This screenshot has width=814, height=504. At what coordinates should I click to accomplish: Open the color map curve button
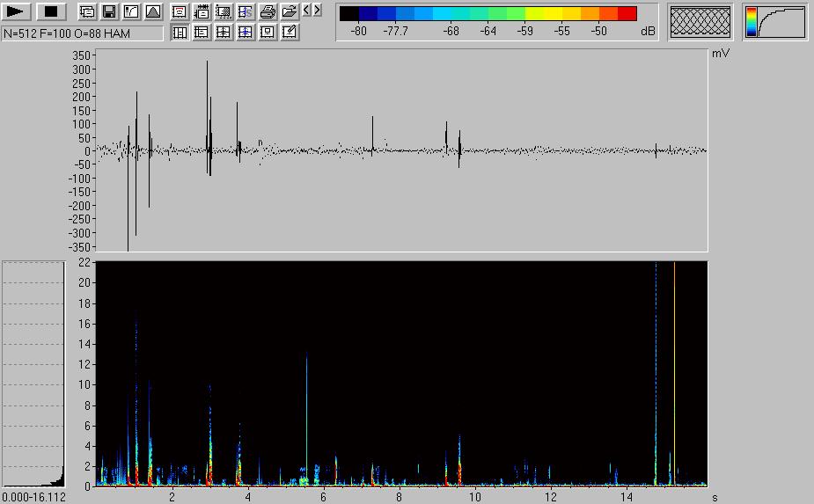coord(775,22)
